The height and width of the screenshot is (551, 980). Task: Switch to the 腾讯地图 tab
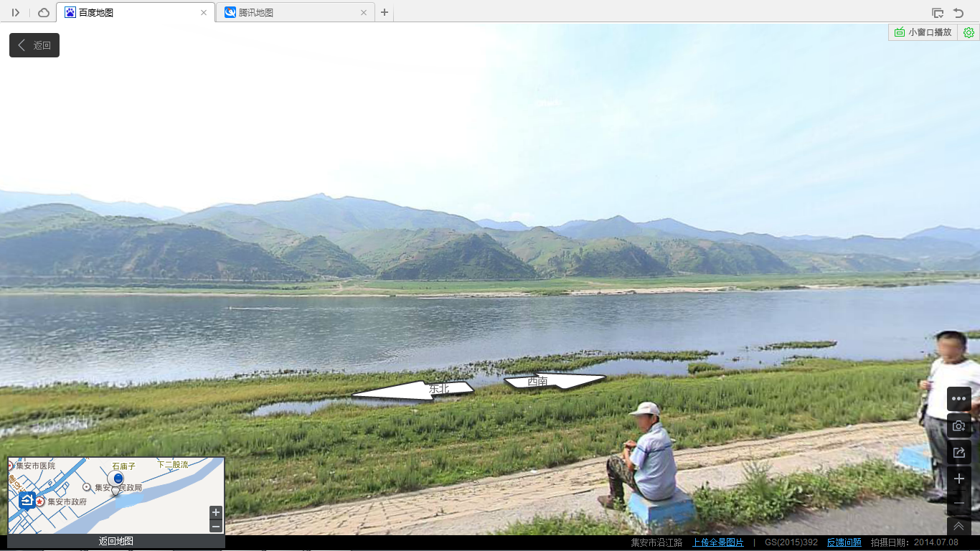click(295, 12)
